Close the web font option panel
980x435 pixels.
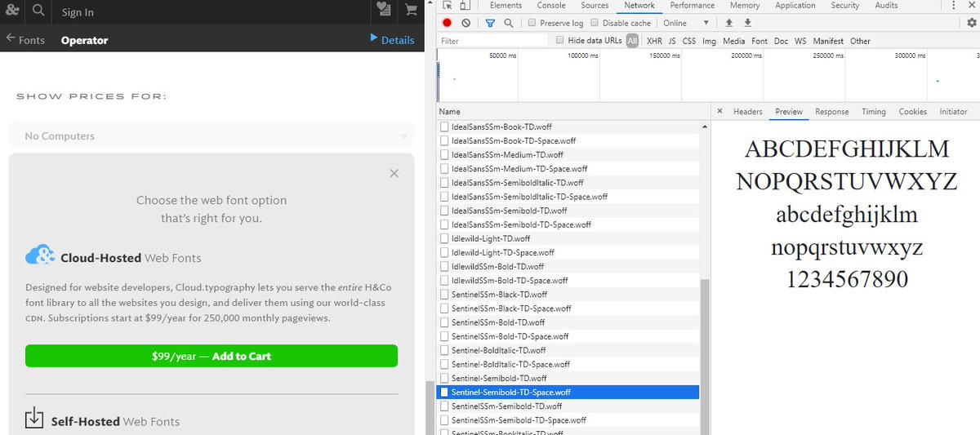[394, 173]
